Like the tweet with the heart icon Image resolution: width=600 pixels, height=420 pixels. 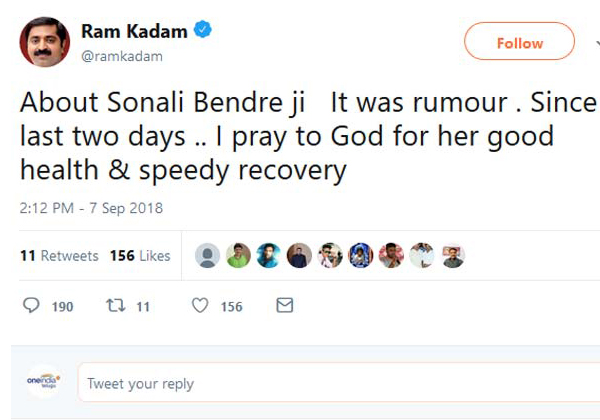(199, 306)
